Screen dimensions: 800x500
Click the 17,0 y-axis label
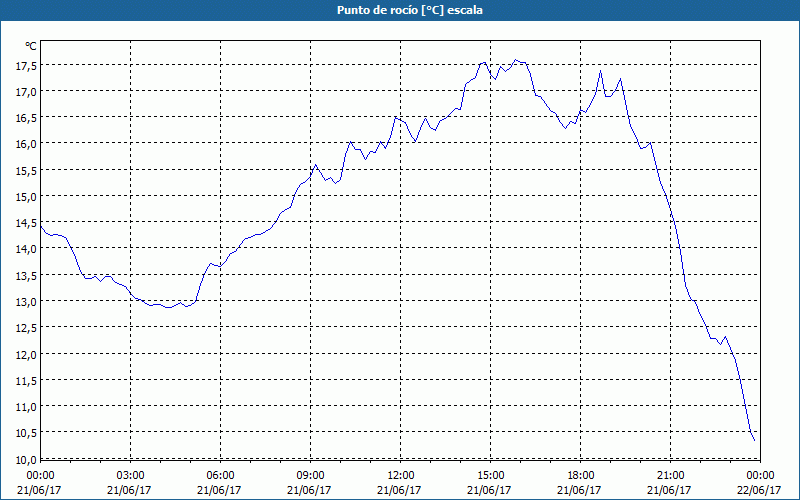(26, 92)
